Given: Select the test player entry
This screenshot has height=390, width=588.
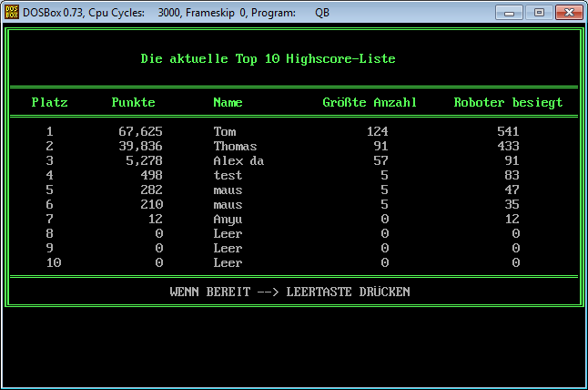Looking at the screenshot, I should (228, 175).
